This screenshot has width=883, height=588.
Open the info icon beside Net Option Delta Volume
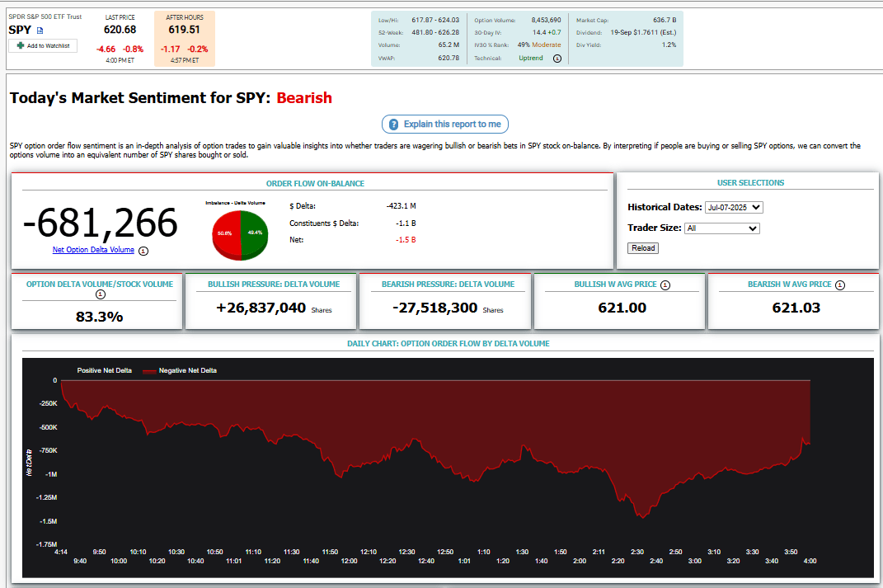coord(143,252)
